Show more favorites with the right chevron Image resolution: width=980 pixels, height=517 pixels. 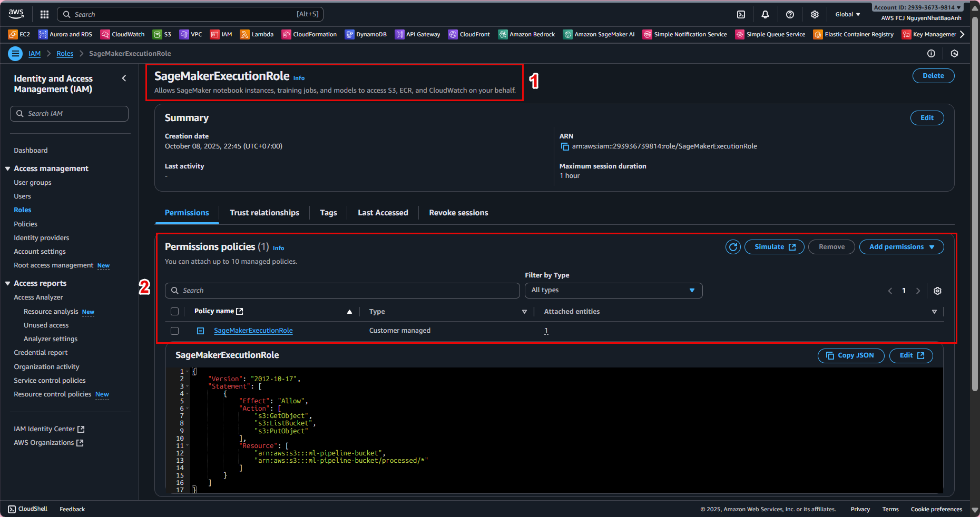(x=962, y=34)
